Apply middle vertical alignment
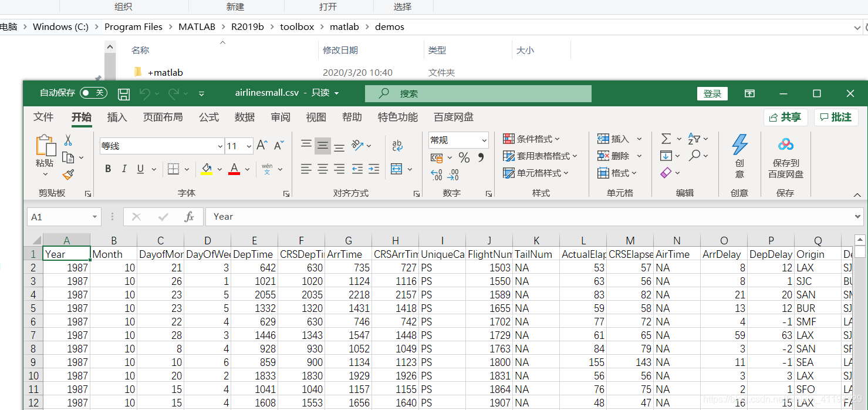The height and width of the screenshot is (410, 868). [323, 145]
